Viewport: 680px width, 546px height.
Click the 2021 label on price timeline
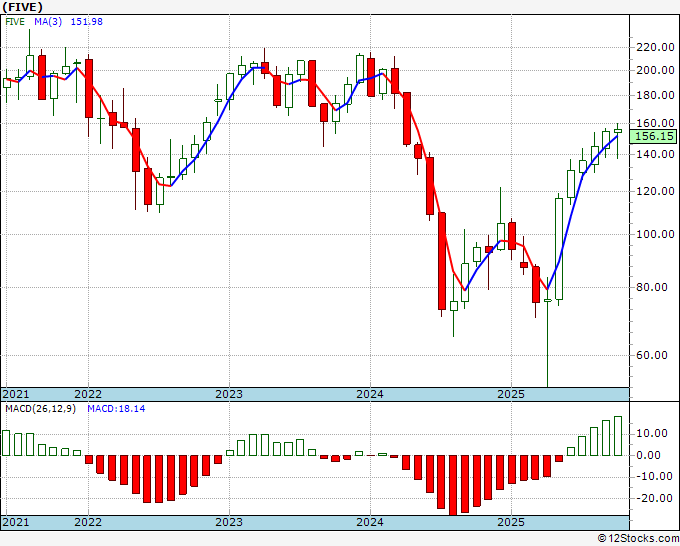click(16, 394)
